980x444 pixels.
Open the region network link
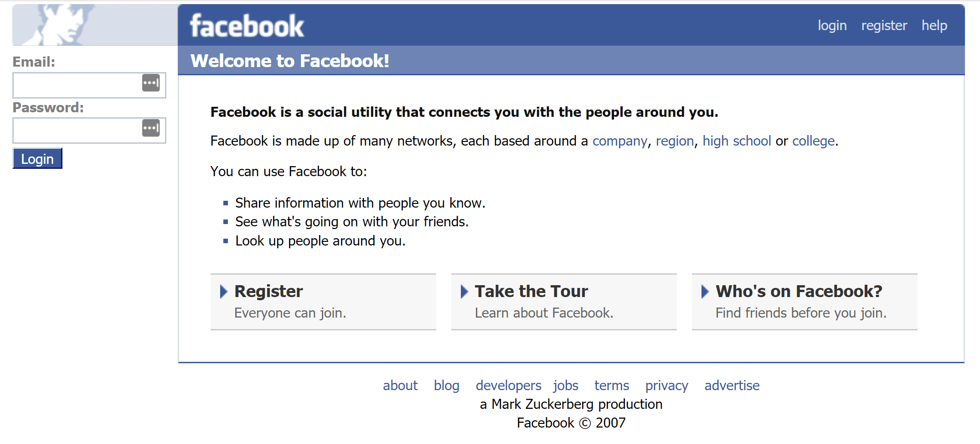coord(675,141)
